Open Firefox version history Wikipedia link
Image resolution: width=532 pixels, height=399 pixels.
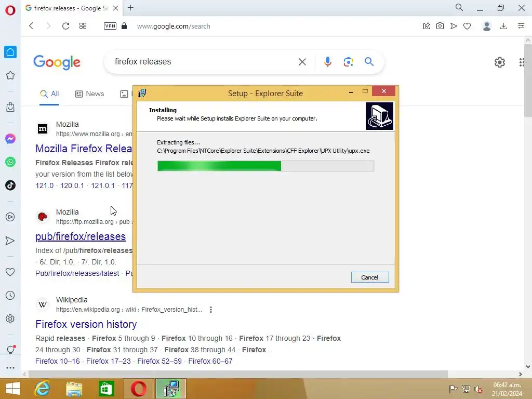click(x=86, y=324)
